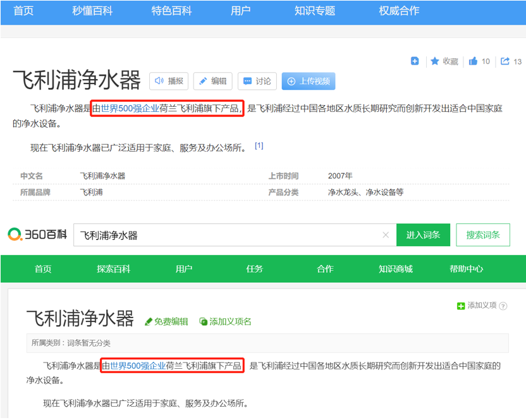526x420 pixels.
Task: Open 知识专题 menu item
Action: click(315, 11)
